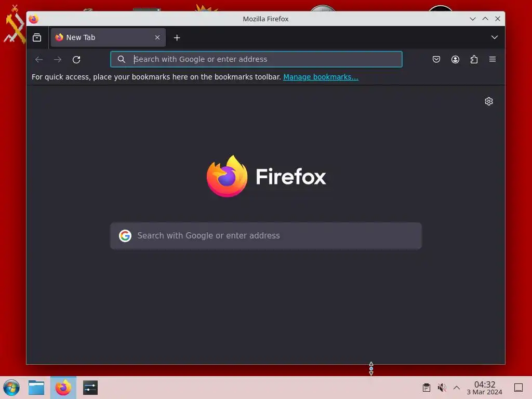Open the clipboard tray icon
532x399 pixels.
(x=427, y=388)
